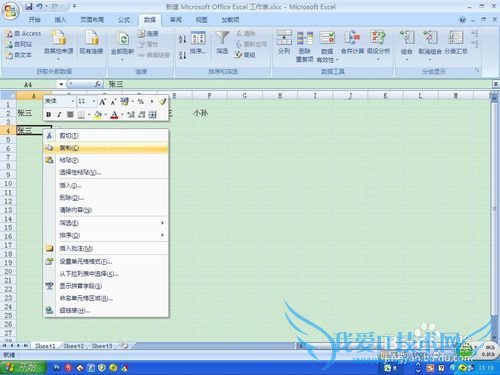Click Group (组合) icon
Image resolution: width=500 pixels, height=375 pixels.
click(x=407, y=37)
